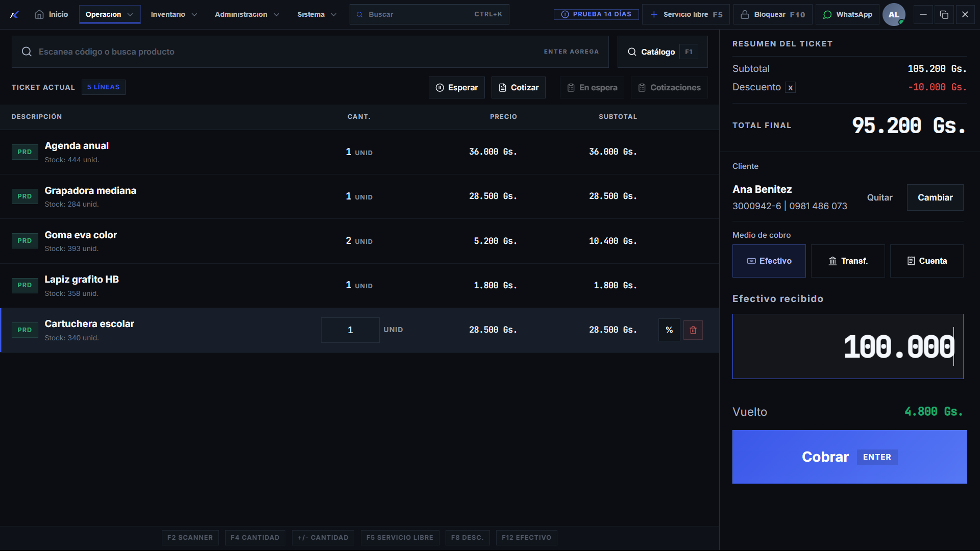
Task: Click PRD badge of Grapadora mediana
Action: tap(24, 196)
